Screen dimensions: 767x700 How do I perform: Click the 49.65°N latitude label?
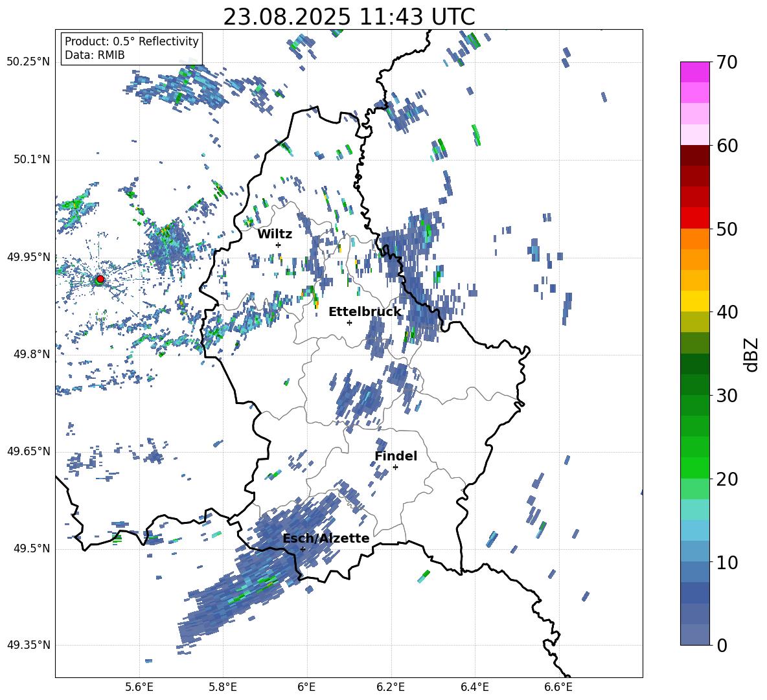click(29, 451)
